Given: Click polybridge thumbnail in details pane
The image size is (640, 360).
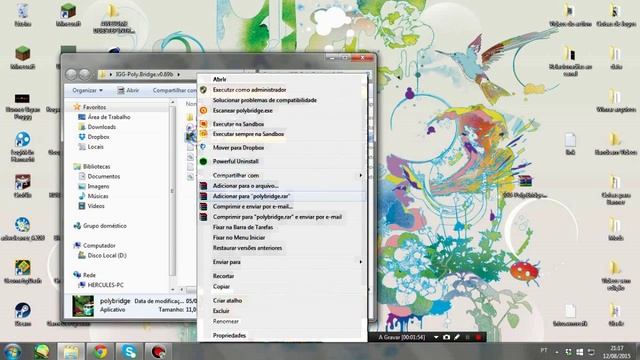Looking at the screenshot, I should click(83, 306).
